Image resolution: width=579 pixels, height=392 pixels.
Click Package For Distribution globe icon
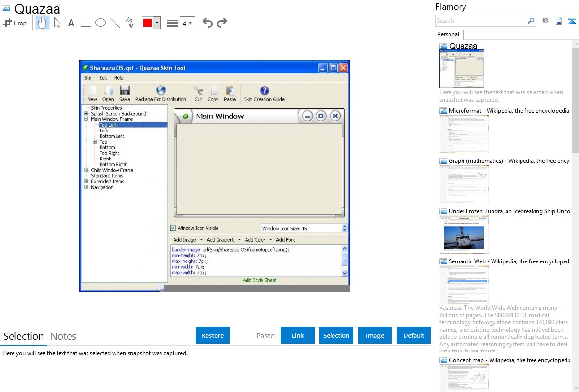coord(160,90)
